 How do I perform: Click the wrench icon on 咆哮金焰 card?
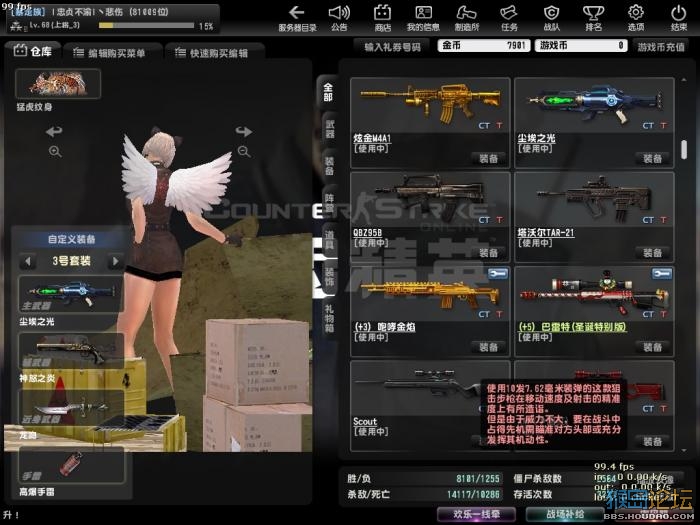497,273
